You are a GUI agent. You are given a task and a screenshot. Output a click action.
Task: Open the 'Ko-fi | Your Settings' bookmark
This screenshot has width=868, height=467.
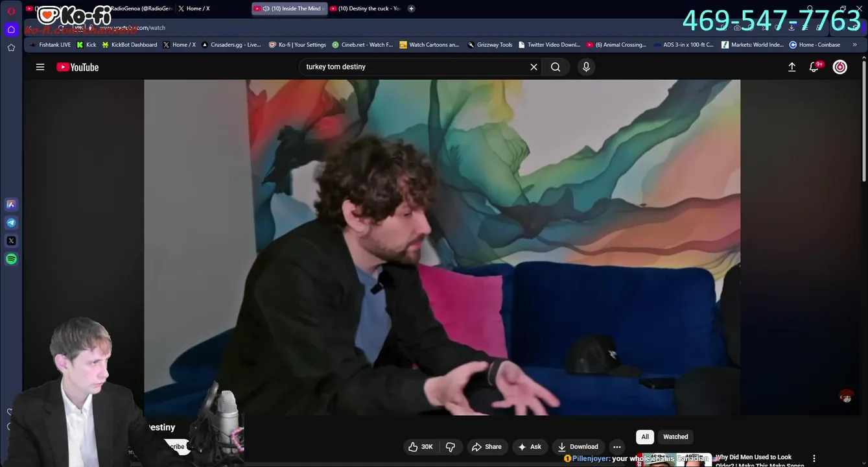(298, 45)
